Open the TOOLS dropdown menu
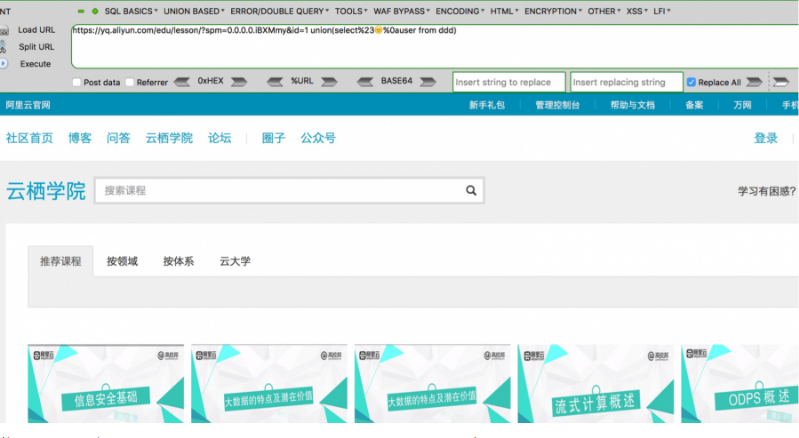Viewport: 799px width, 438px height. coord(351,11)
